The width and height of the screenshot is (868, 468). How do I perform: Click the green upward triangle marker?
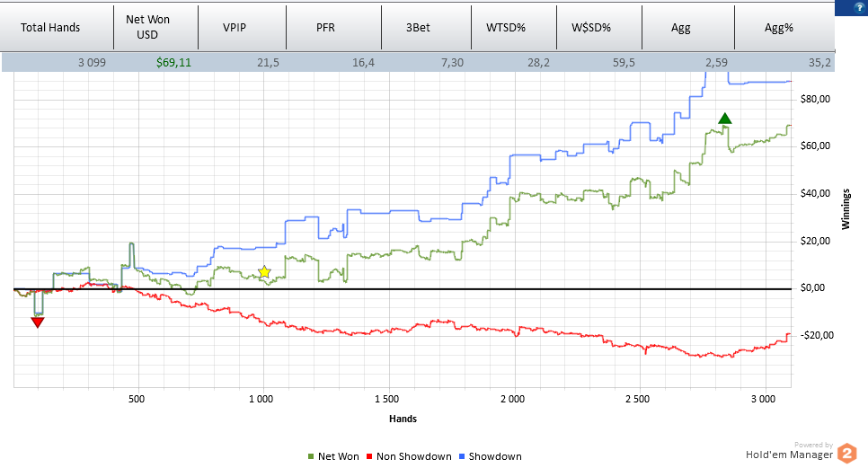(x=724, y=119)
